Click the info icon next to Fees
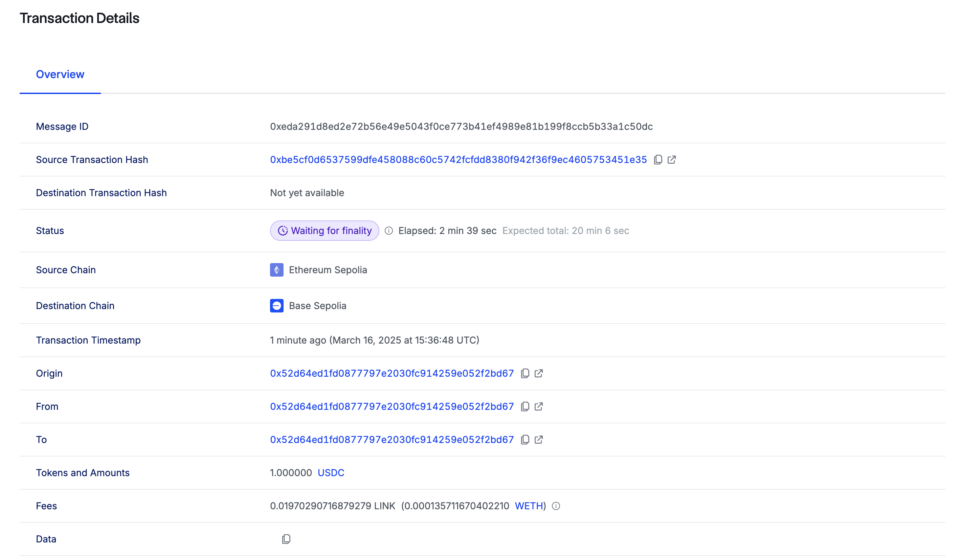The image size is (961, 560). (x=556, y=506)
